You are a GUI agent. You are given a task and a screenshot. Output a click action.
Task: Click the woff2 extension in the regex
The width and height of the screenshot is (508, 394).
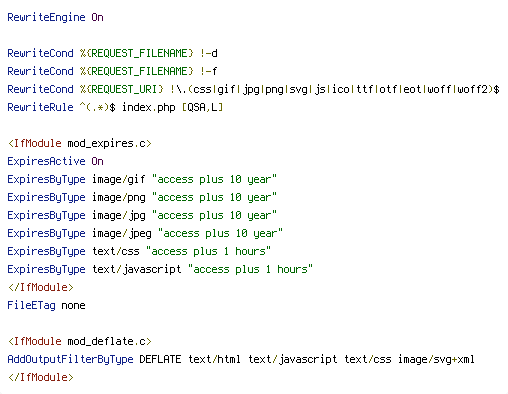(x=473, y=89)
